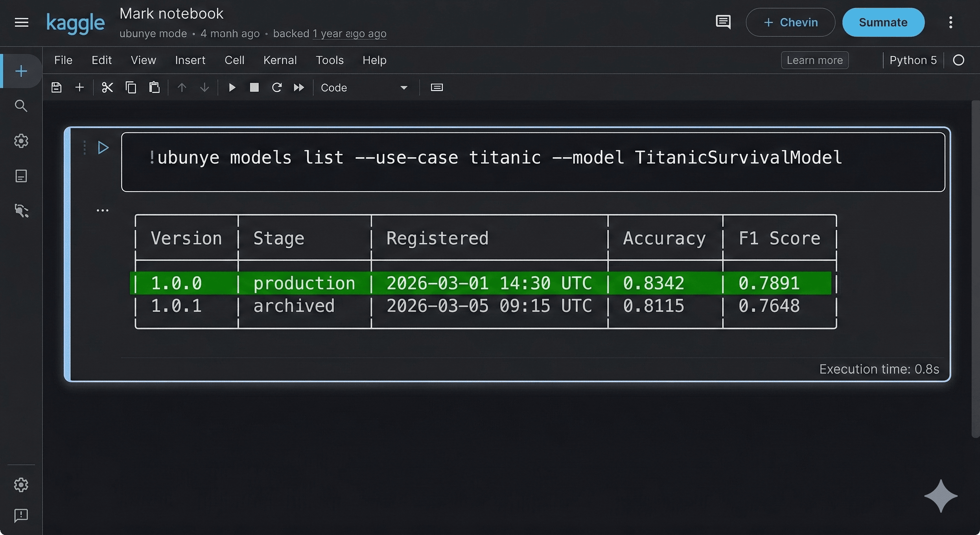Run all cells with fast-forward
This screenshot has height=535, width=980.
click(299, 87)
